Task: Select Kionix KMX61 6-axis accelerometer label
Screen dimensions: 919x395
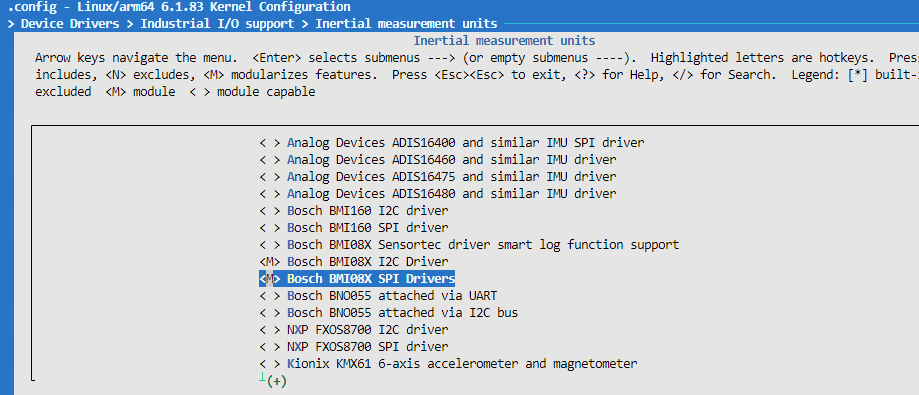Action: pos(462,364)
